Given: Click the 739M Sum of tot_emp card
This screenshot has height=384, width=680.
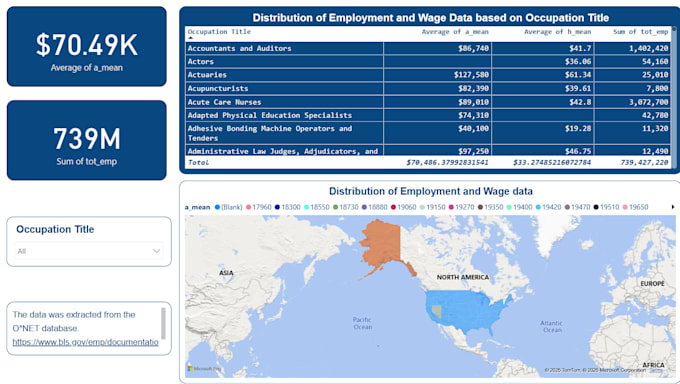Looking at the screenshot, I should (87, 140).
